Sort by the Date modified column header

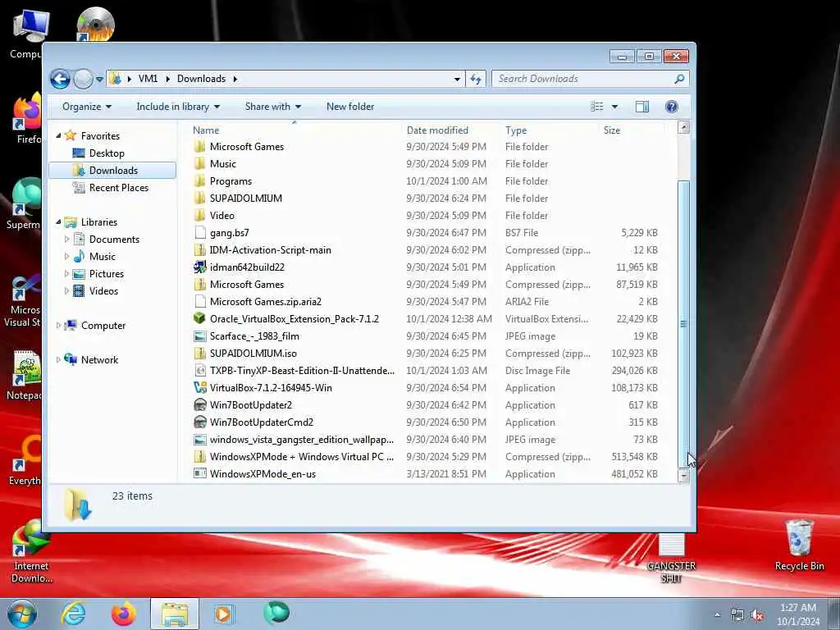437,130
